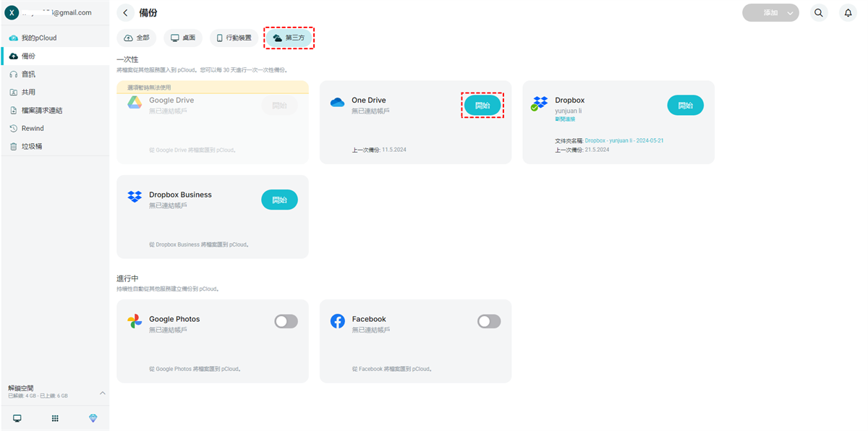Image resolution: width=868 pixels, height=431 pixels.
Task: Click the back arrow next to 備份
Action: tap(126, 12)
